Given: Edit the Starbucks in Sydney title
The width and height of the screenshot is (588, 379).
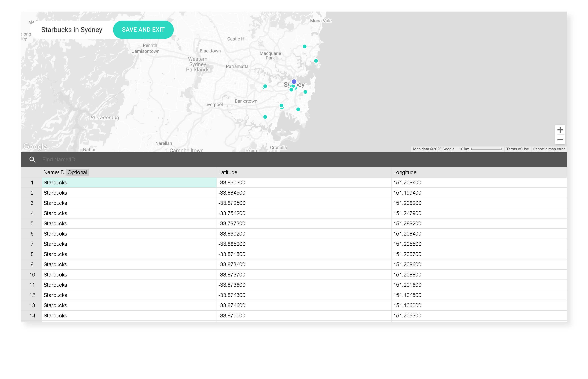Looking at the screenshot, I should click(x=72, y=30).
